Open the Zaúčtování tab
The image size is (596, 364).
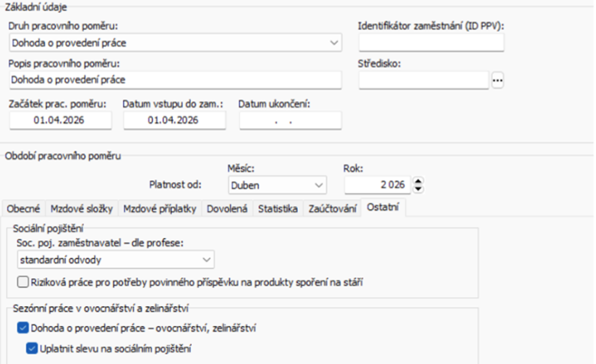point(332,209)
